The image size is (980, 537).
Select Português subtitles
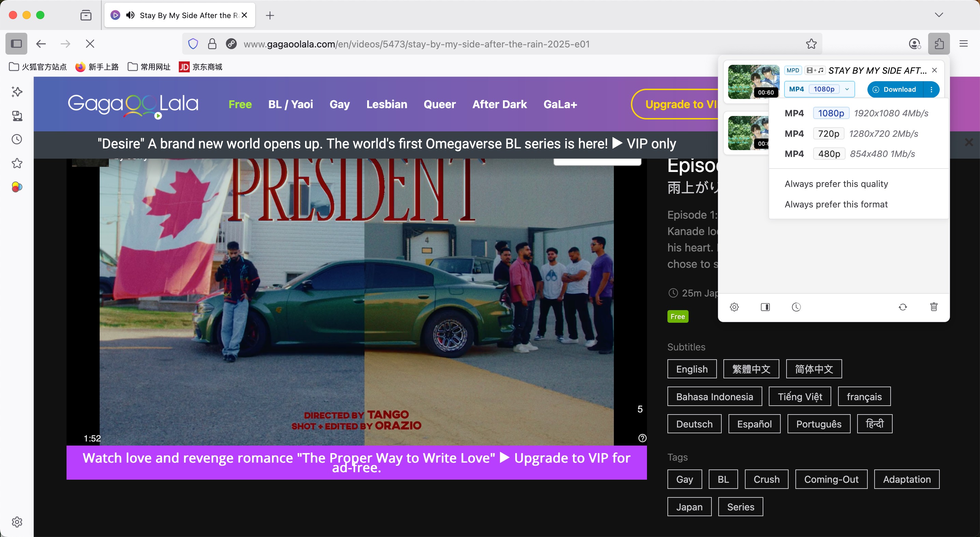click(x=819, y=424)
